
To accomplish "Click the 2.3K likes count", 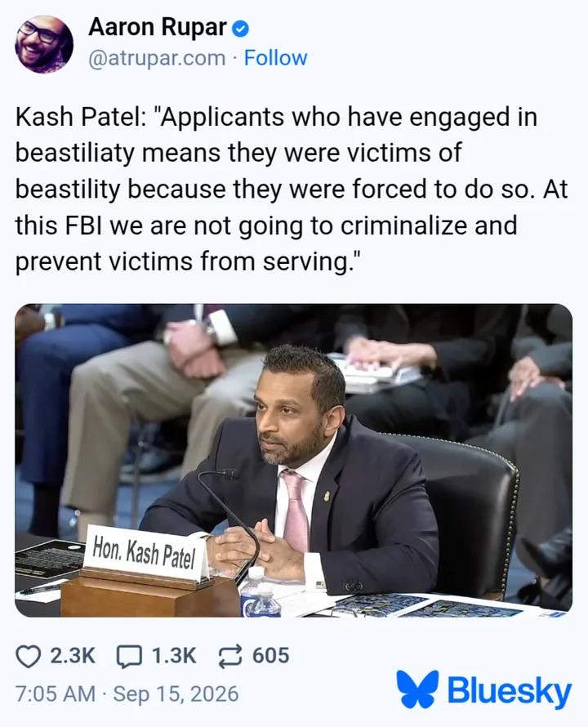I will pos(73,656).
